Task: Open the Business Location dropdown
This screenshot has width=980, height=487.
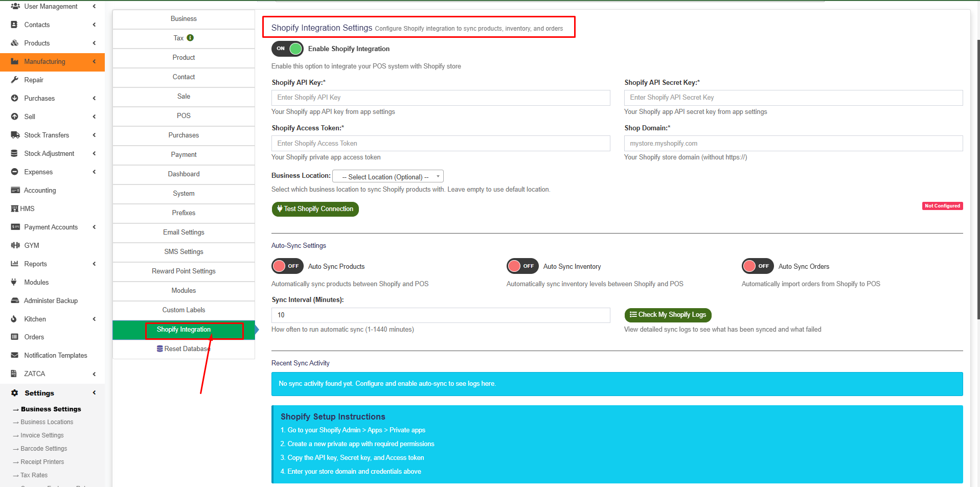Action: click(x=387, y=176)
